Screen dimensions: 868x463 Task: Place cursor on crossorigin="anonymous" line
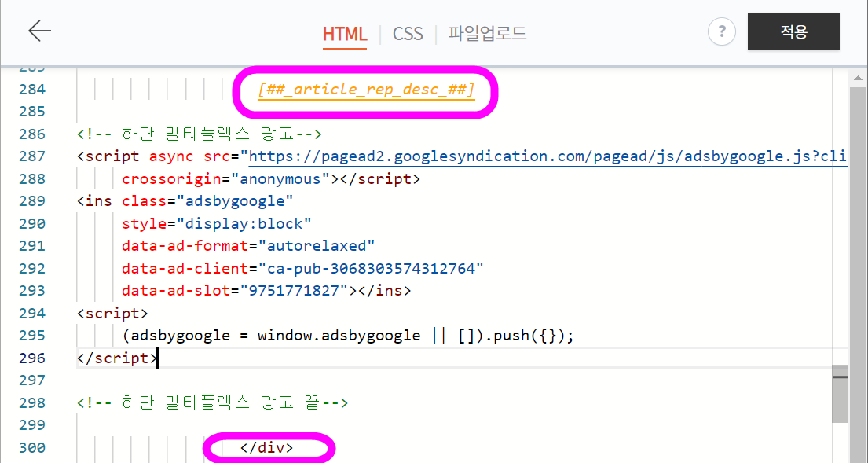tap(271, 179)
